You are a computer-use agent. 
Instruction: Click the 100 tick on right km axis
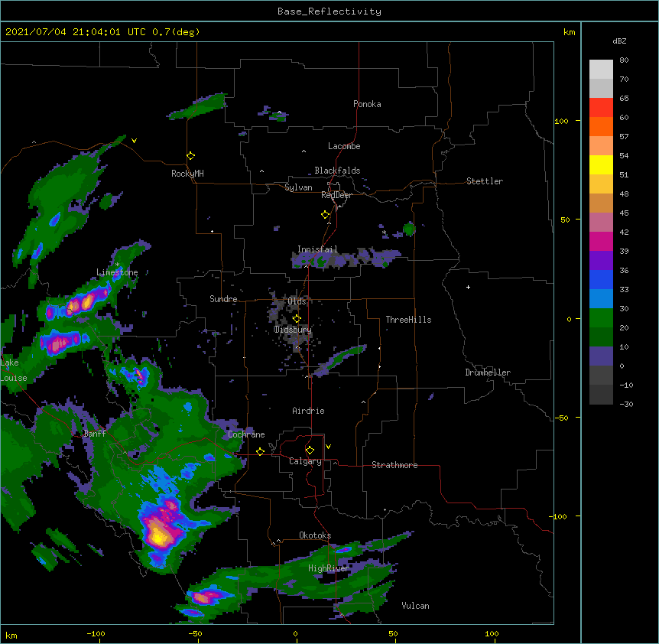pos(561,121)
